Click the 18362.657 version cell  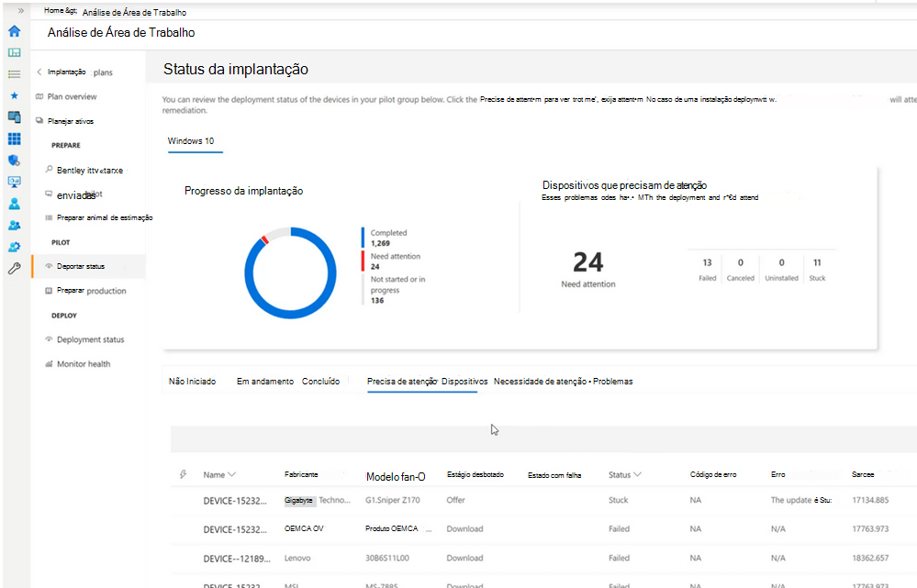tap(870, 559)
